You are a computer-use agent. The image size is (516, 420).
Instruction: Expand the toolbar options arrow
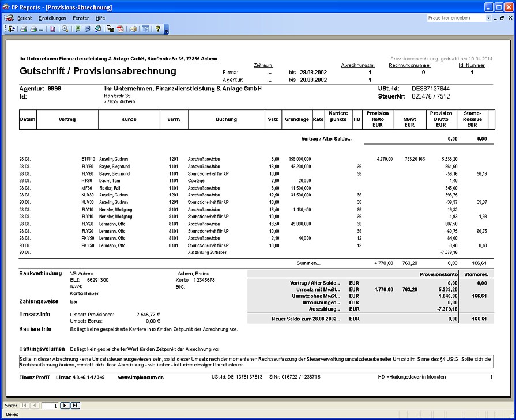pos(166,30)
